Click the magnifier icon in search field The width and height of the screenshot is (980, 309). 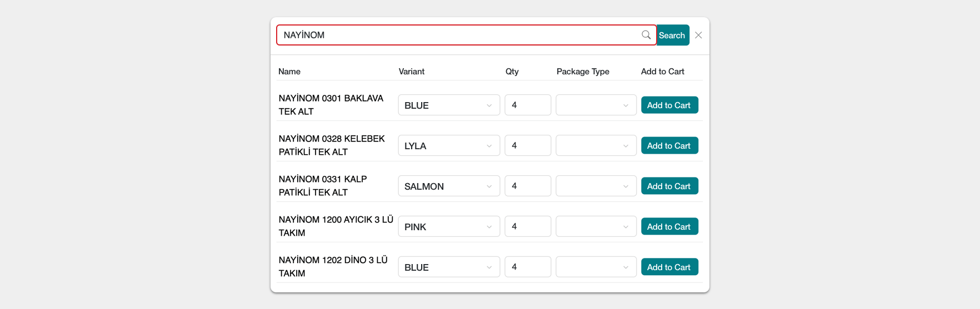point(646,35)
